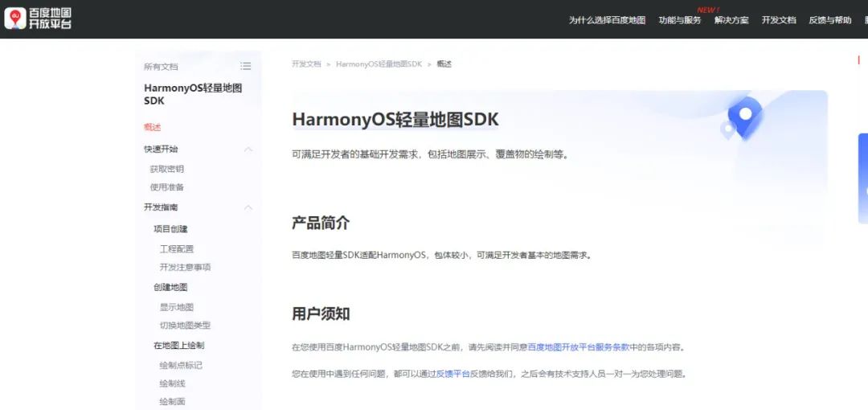
Task: Open 绘制点标记 sidebar item
Action: click(x=181, y=366)
